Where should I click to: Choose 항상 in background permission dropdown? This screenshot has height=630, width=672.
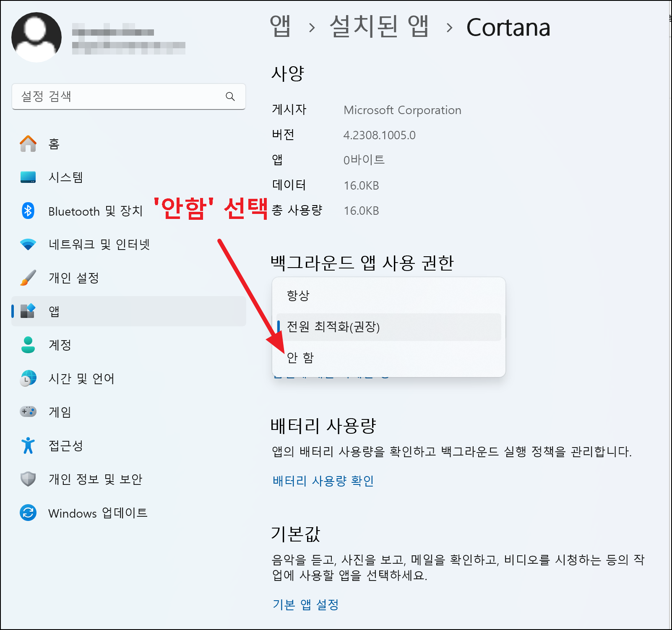point(389,296)
